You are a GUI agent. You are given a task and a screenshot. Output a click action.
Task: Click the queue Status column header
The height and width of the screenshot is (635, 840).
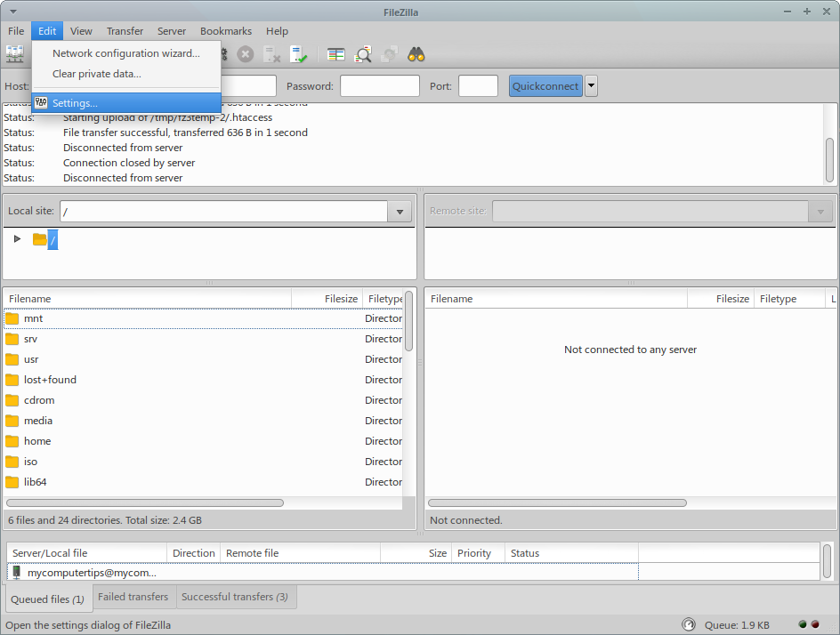[571, 553]
